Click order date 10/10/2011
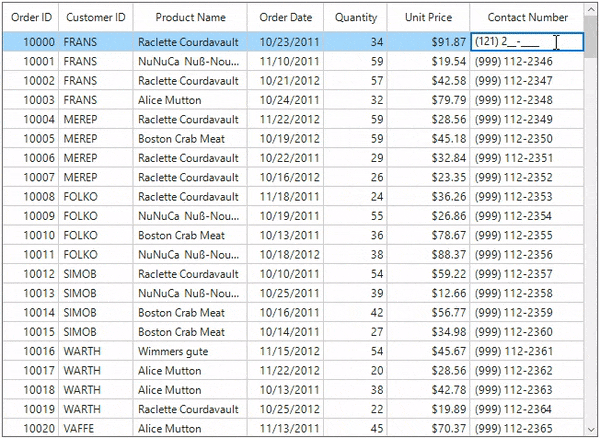 click(x=285, y=274)
